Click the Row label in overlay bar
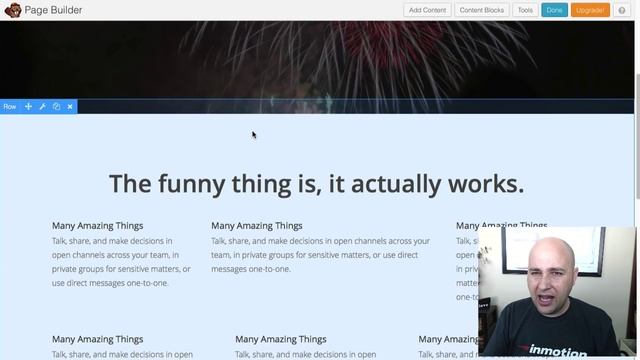640x360 pixels. click(x=9, y=107)
